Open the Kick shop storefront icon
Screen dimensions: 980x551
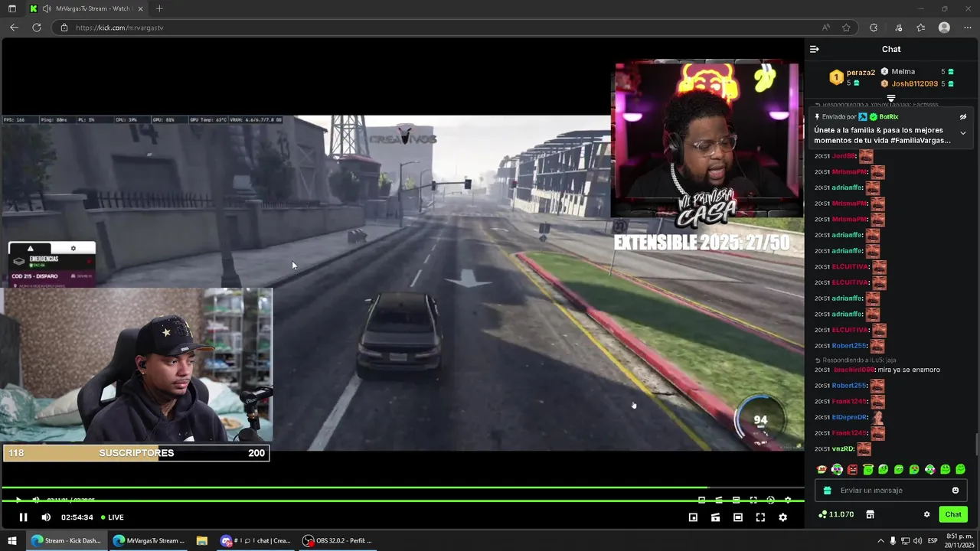(x=871, y=514)
